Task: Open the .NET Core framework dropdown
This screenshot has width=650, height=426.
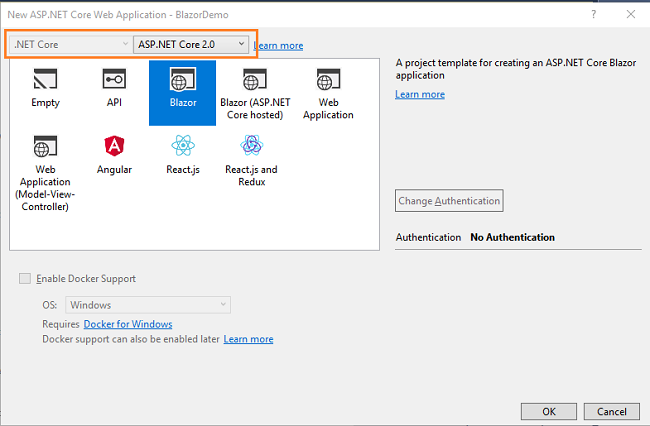Action: pyautogui.click(x=70, y=44)
